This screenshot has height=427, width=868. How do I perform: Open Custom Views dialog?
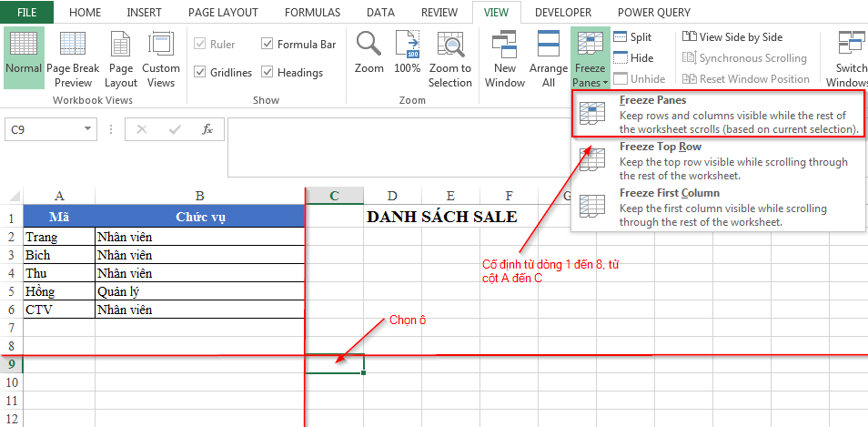point(161,57)
